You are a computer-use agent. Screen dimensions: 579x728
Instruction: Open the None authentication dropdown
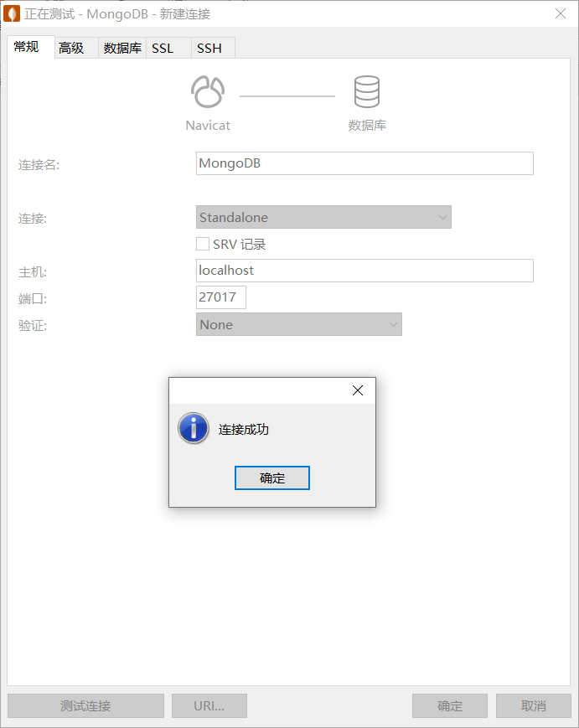[299, 324]
